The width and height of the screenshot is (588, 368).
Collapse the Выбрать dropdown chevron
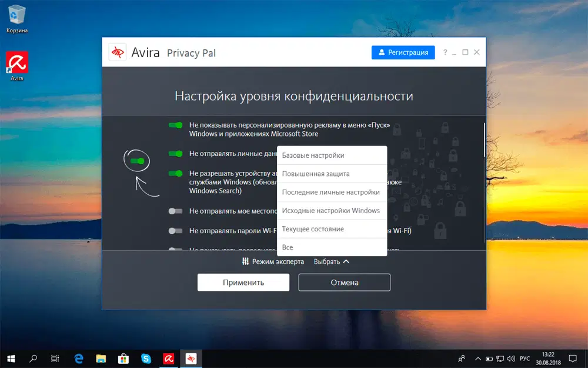pyautogui.click(x=345, y=261)
